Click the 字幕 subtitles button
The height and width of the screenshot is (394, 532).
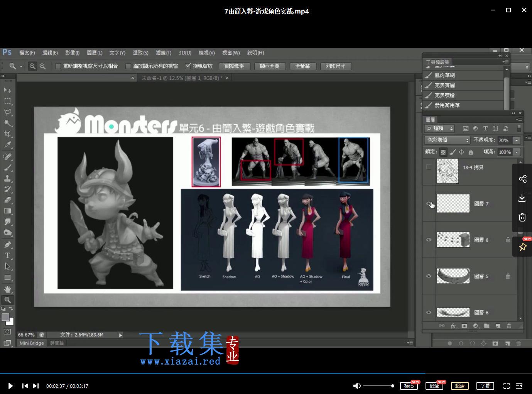485,386
